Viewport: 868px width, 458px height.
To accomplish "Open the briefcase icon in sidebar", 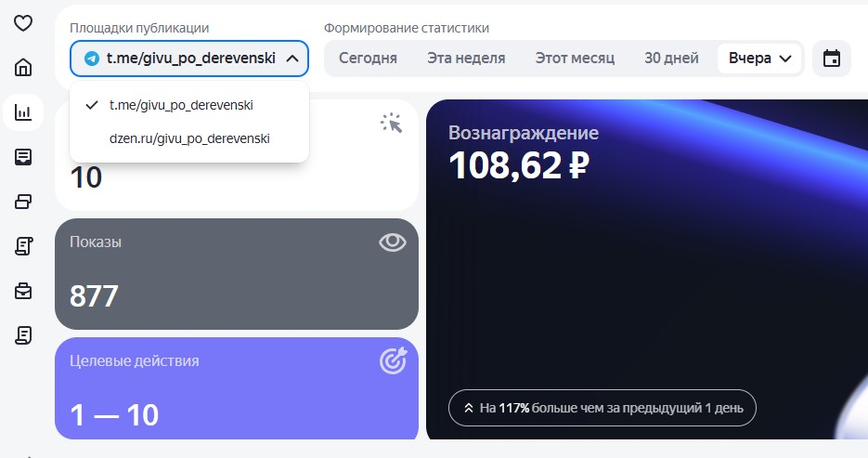I will 22,291.
